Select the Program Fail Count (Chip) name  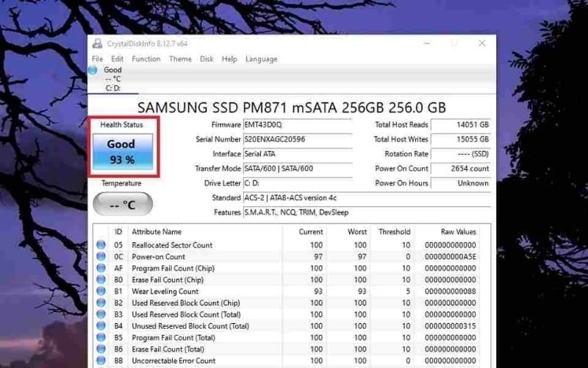(173, 268)
